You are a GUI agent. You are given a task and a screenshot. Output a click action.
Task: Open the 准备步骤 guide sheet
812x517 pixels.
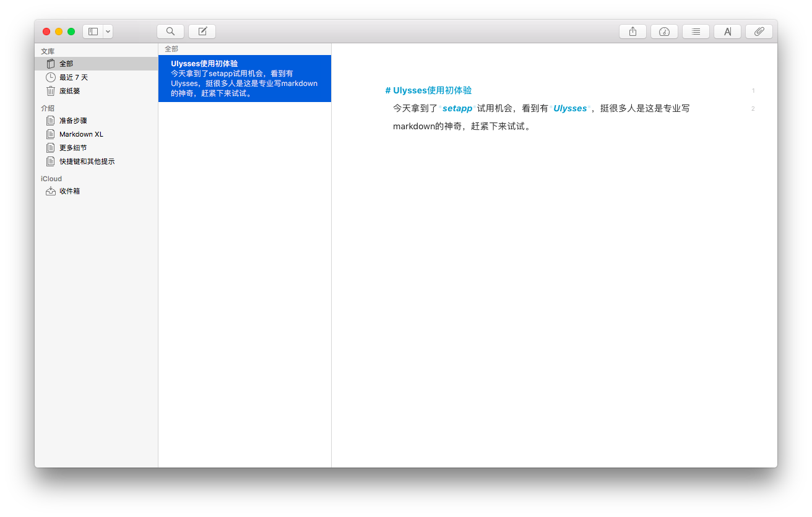[x=74, y=120]
